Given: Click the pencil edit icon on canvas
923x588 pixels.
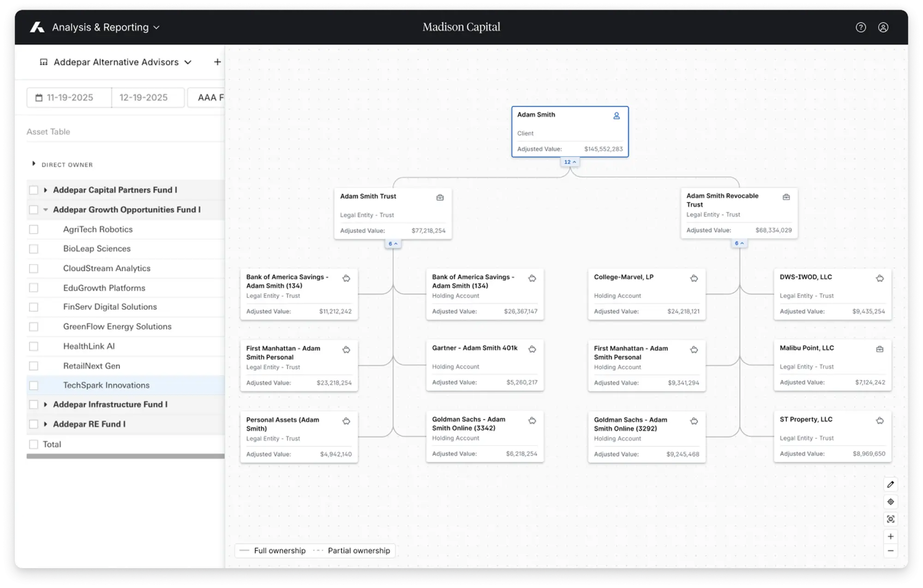Looking at the screenshot, I should (890, 484).
